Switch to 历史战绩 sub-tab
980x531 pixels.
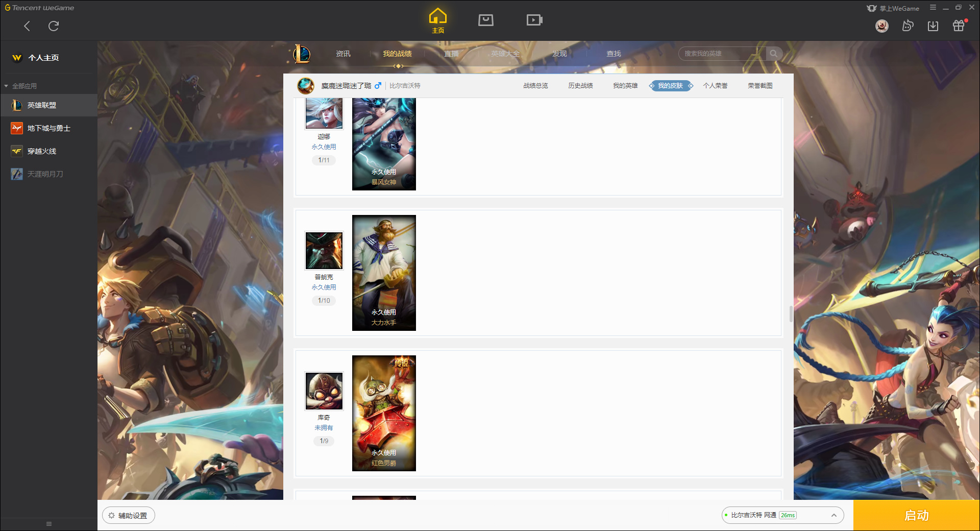(x=580, y=86)
